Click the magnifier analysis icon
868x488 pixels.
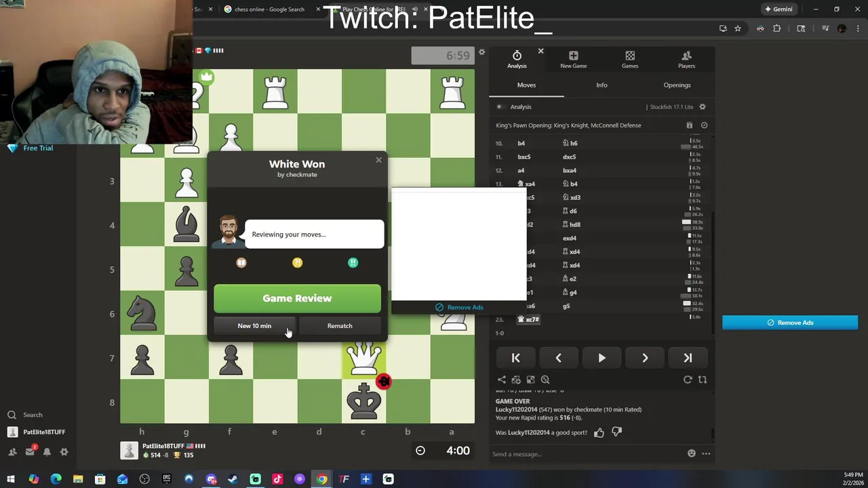pos(545,380)
